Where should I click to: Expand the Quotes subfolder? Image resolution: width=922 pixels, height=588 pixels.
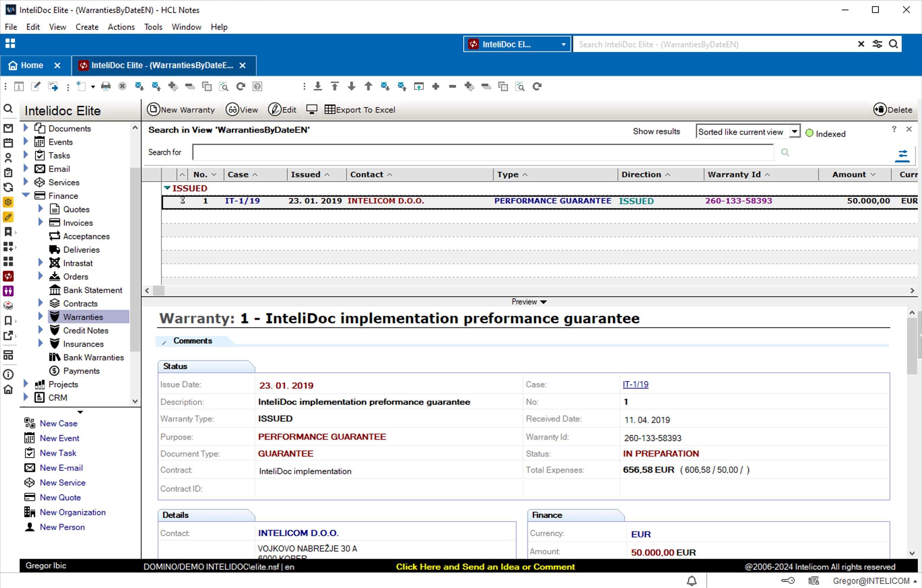pos(40,209)
